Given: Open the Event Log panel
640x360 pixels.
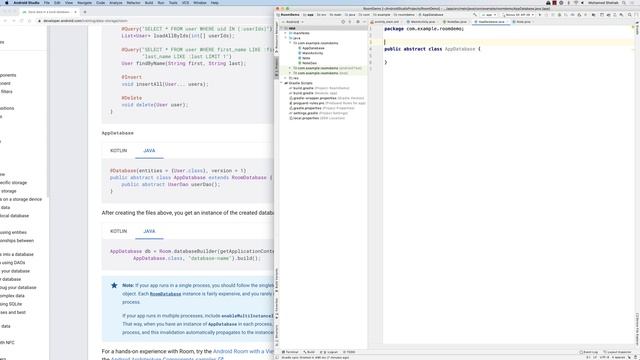Looking at the screenshot, I should tap(589, 352).
